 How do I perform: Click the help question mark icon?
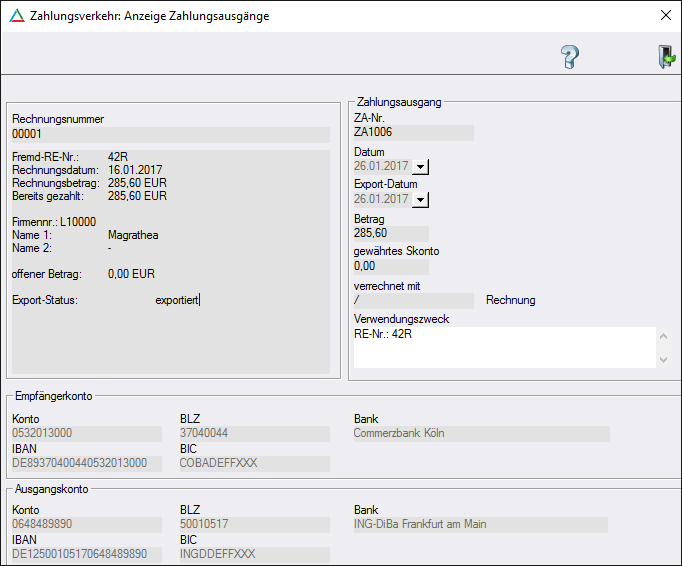(x=570, y=57)
